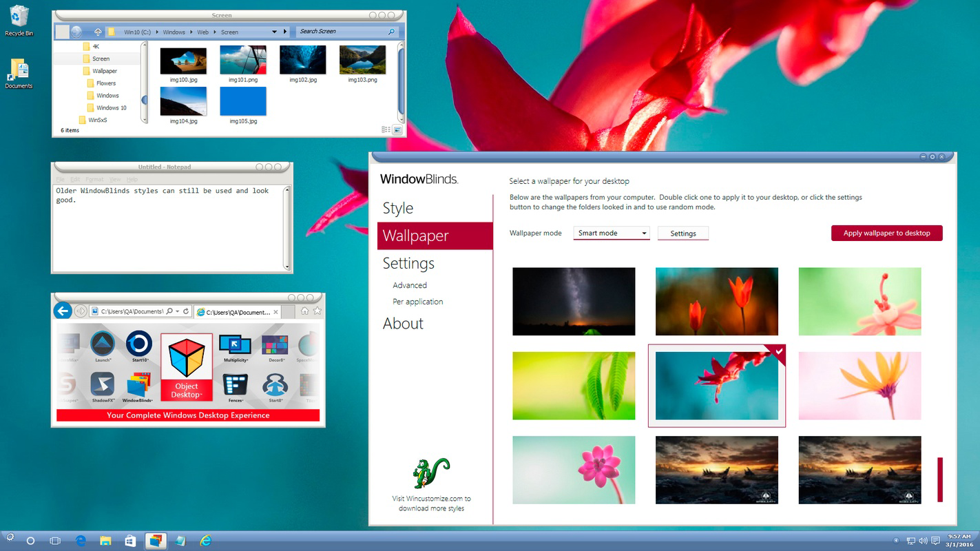
Task: Open Task View on the taskbar
Action: point(55,541)
